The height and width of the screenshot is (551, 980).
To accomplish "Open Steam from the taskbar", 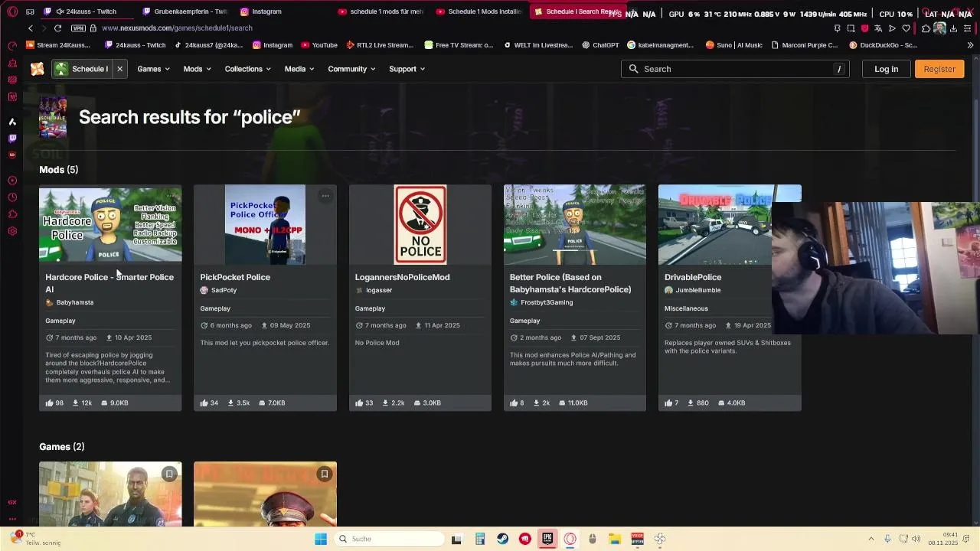I will pyautogui.click(x=502, y=539).
